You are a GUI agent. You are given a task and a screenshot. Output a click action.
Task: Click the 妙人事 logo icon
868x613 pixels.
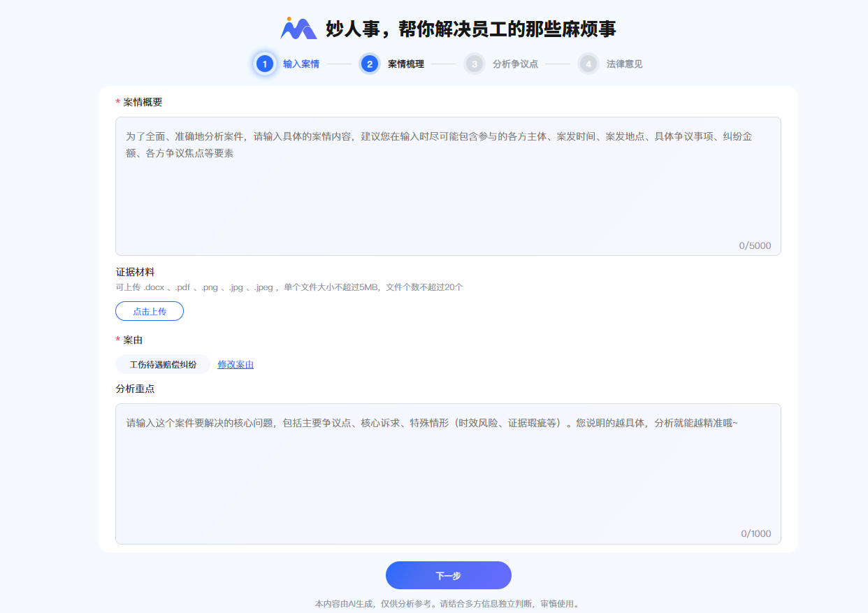pos(298,28)
